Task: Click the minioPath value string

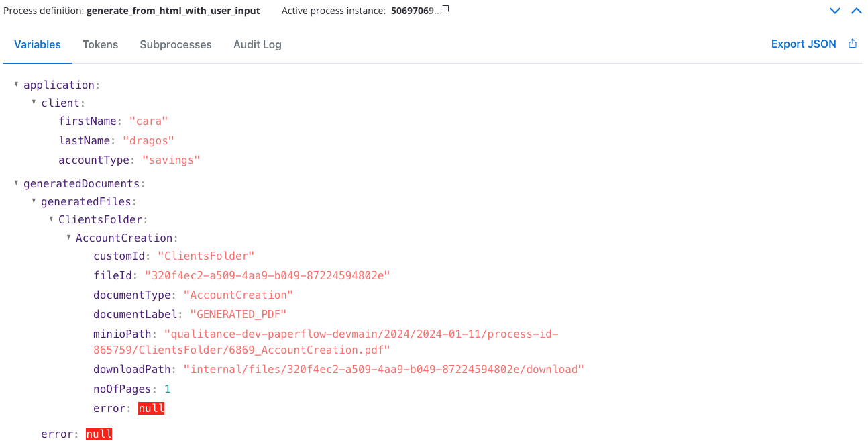Action: point(326,342)
